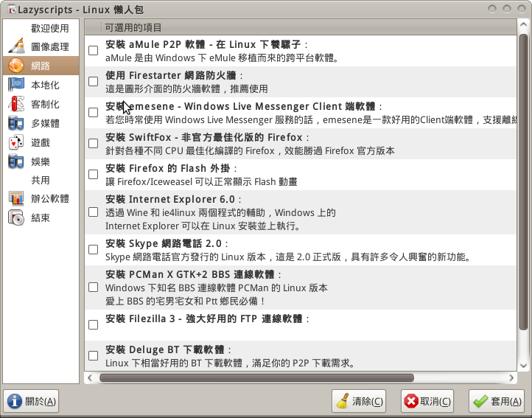
Task: Click the 愛上 BBS 的宅男宅女 description line
Action: point(185,302)
